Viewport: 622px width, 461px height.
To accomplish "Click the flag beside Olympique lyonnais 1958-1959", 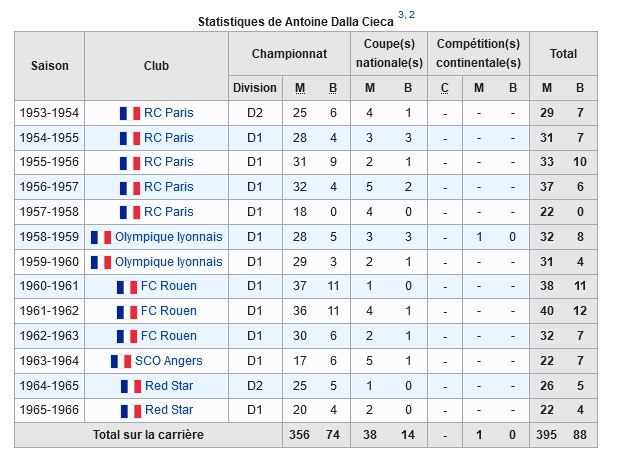I will 101,237.
